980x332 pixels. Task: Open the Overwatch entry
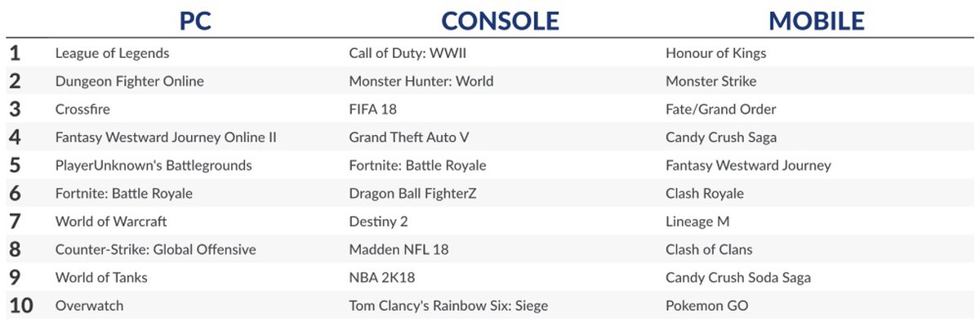(89, 306)
